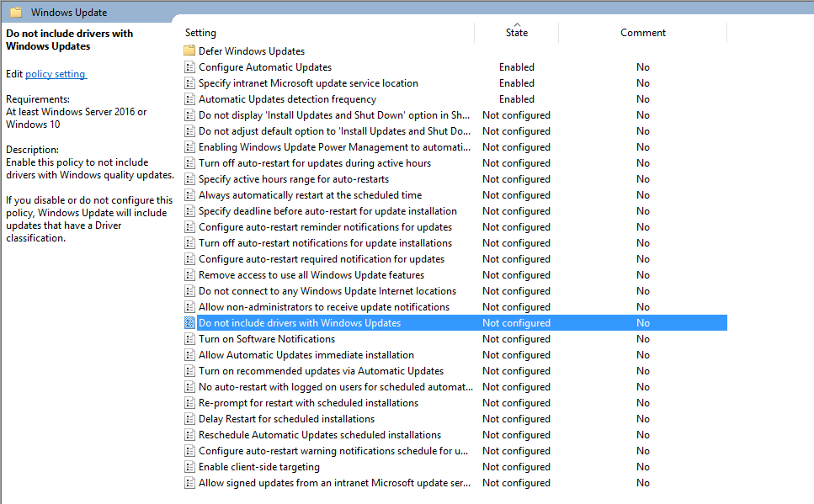Select the Do not adjust default option row
The image size is (814, 504).
pyautogui.click(x=335, y=131)
